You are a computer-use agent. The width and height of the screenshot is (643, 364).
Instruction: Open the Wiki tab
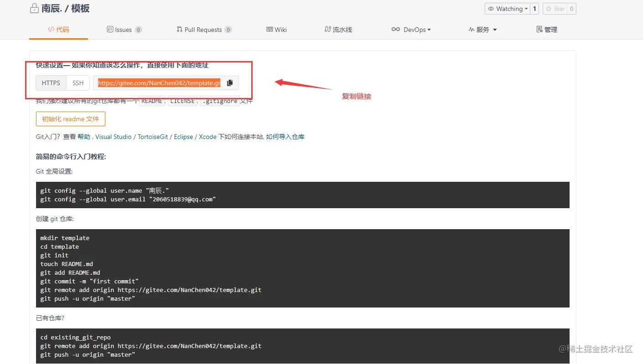tap(276, 30)
